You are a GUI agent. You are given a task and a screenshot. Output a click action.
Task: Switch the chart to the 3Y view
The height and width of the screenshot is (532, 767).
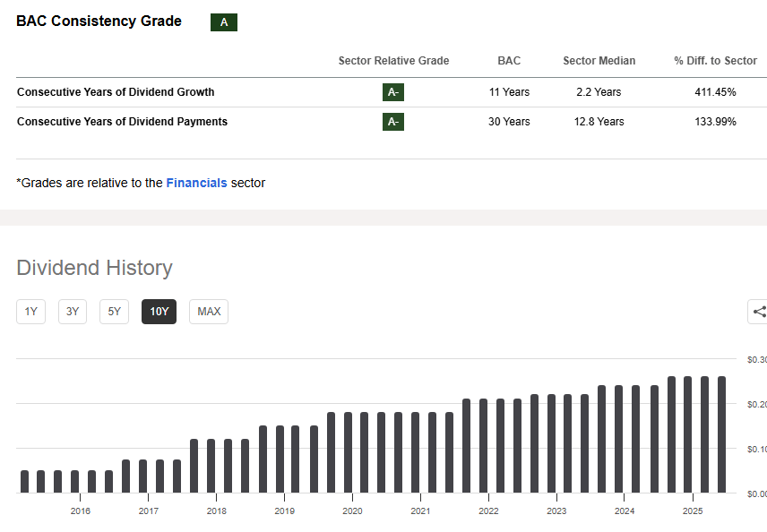72,312
